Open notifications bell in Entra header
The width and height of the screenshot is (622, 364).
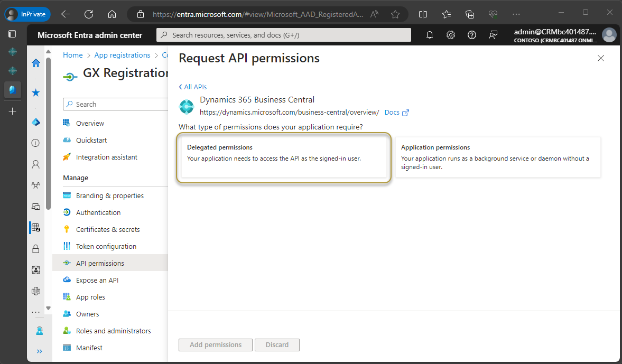(430, 35)
